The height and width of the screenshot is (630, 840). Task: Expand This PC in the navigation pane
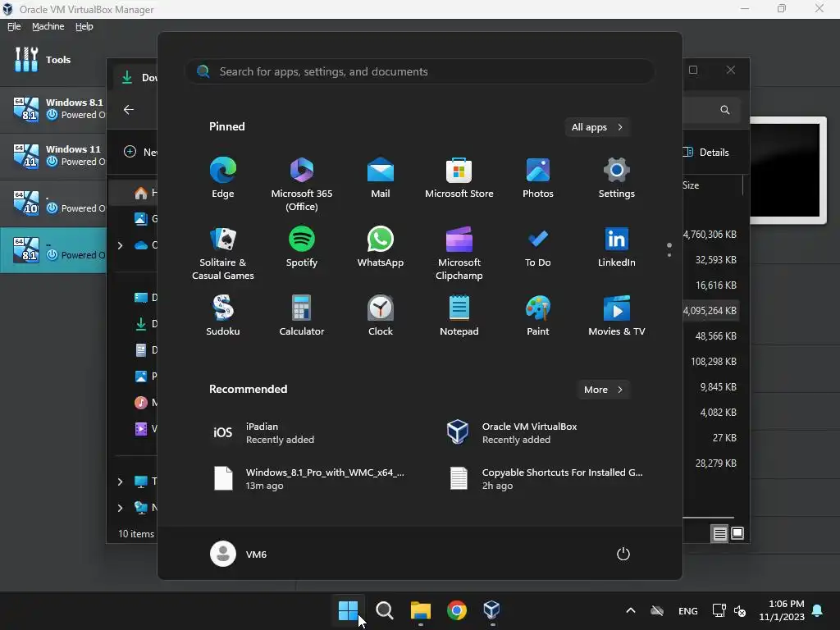click(120, 482)
